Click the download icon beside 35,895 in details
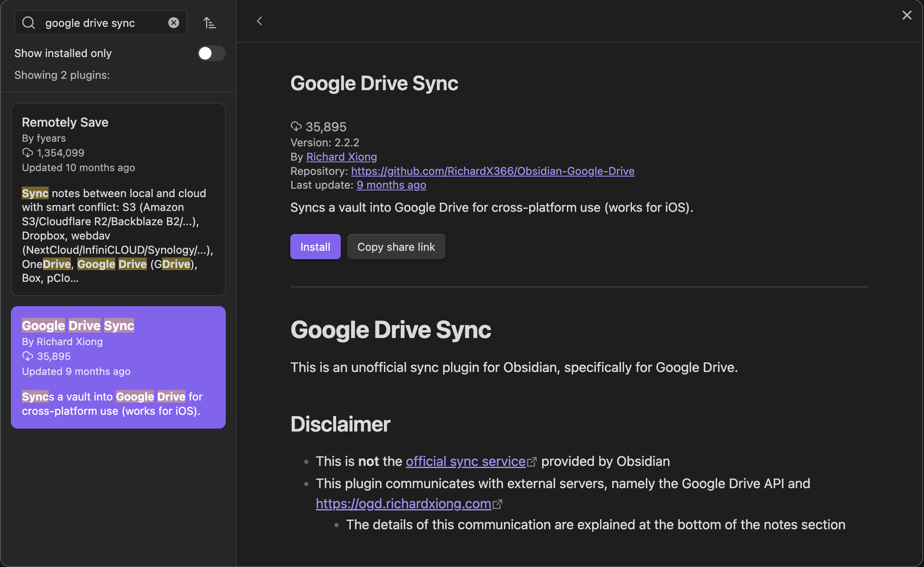The width and height of the screenshot is (924, 567). coord(296,126)
